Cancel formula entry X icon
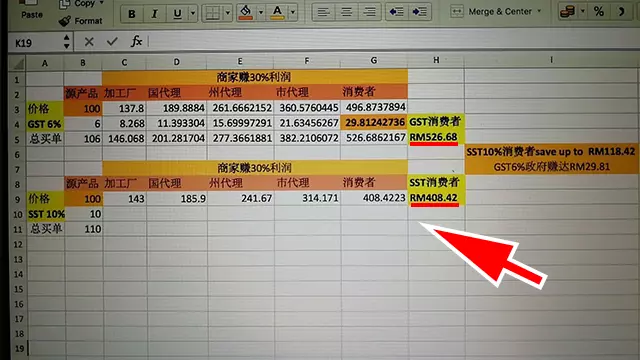The height and width of the screenshot is (360, 640). coord(89,42)
